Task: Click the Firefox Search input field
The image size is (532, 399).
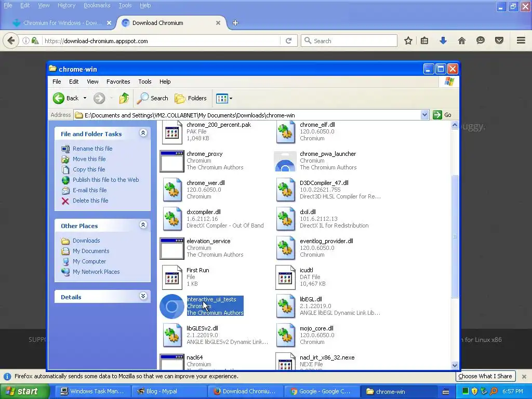Action: (x=349, y=41)
